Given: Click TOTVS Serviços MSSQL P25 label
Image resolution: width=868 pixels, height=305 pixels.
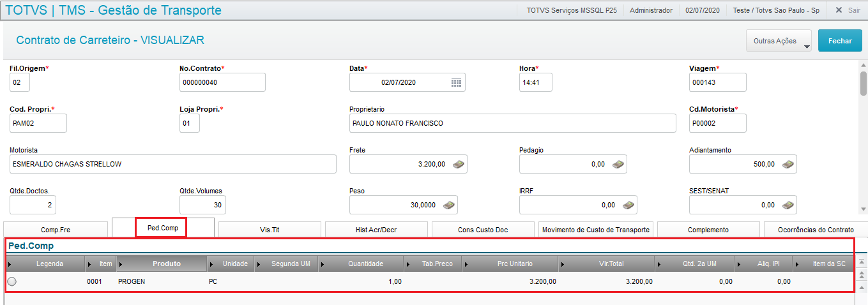Looking at the screenshot, I should [x=573, y=10].
